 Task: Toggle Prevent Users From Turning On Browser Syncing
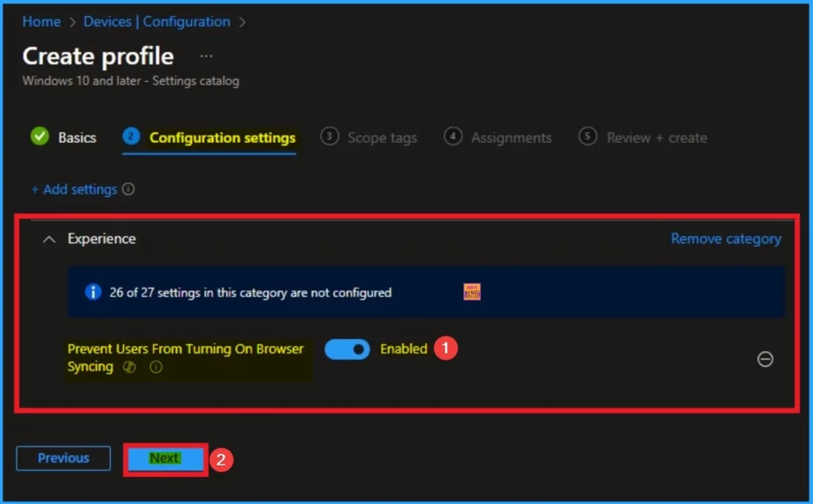[x=347, y=349]
